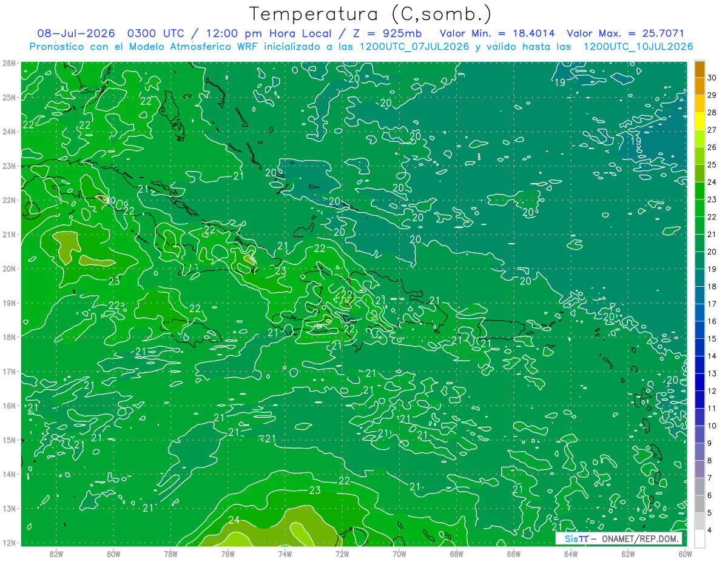This screenshot has height=562, width=728.
Task: Click the 66W longitude axis label
Action: coord(513,554)
